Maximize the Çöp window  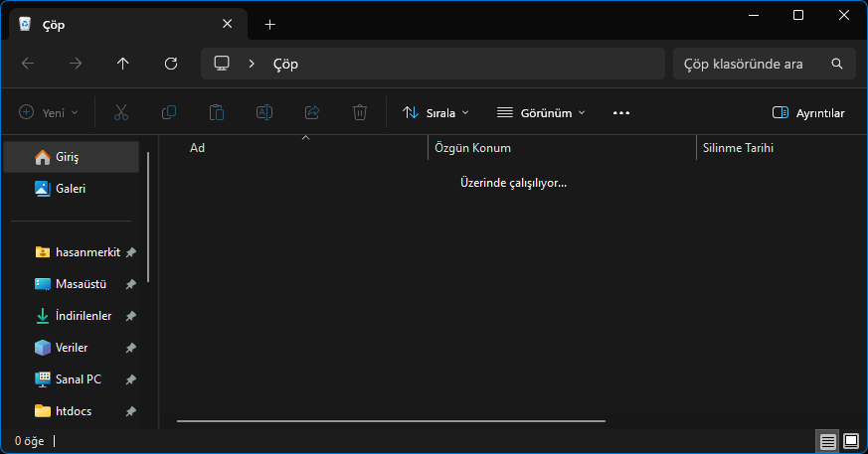798,16
